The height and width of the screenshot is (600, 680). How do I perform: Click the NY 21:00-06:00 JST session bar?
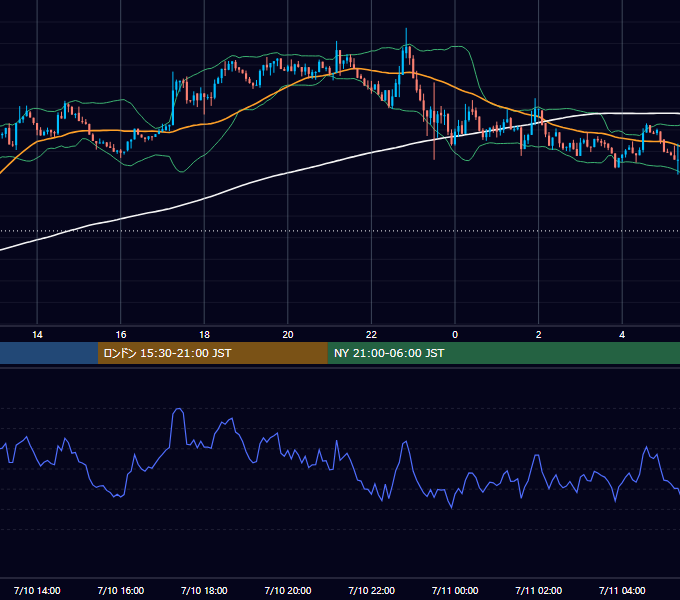tap(503, 353)
